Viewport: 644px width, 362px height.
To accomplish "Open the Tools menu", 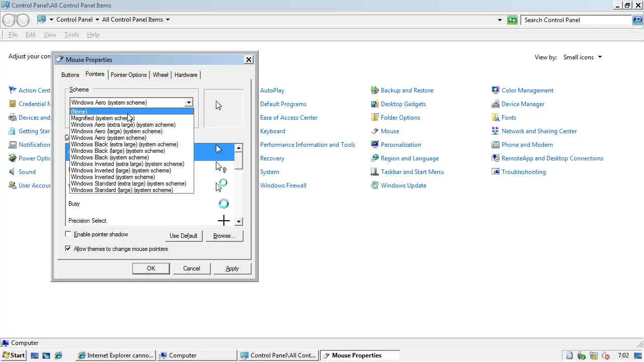I will click(x=71, y=35).
